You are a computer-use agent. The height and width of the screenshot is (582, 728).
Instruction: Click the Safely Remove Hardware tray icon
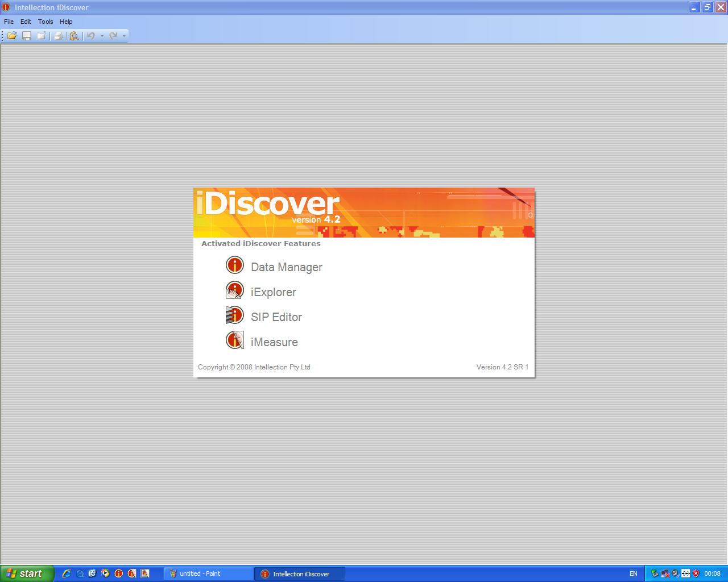point(655,573)
